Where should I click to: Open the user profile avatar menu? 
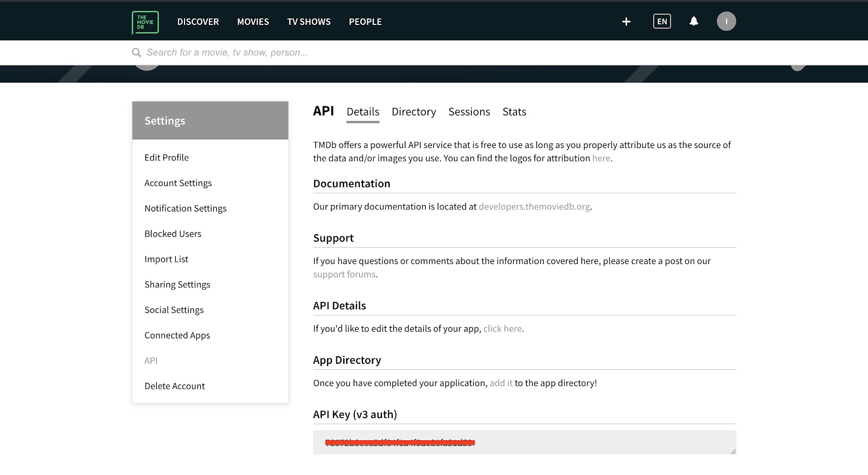(x=726, y=22)
